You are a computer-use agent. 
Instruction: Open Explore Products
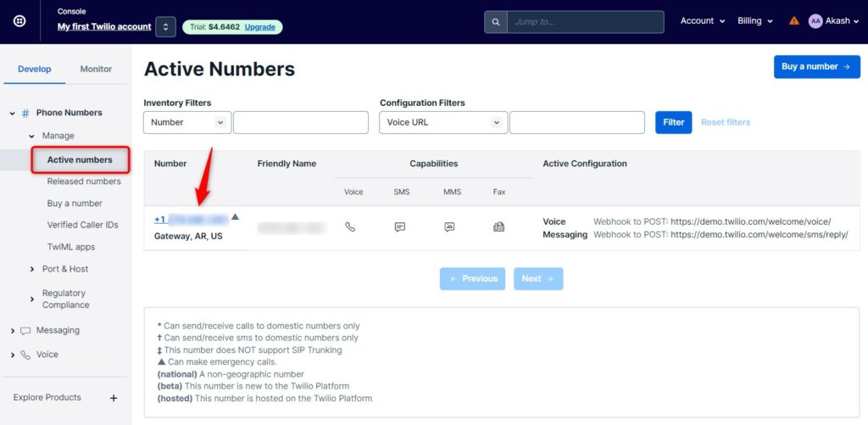(47, 397)
